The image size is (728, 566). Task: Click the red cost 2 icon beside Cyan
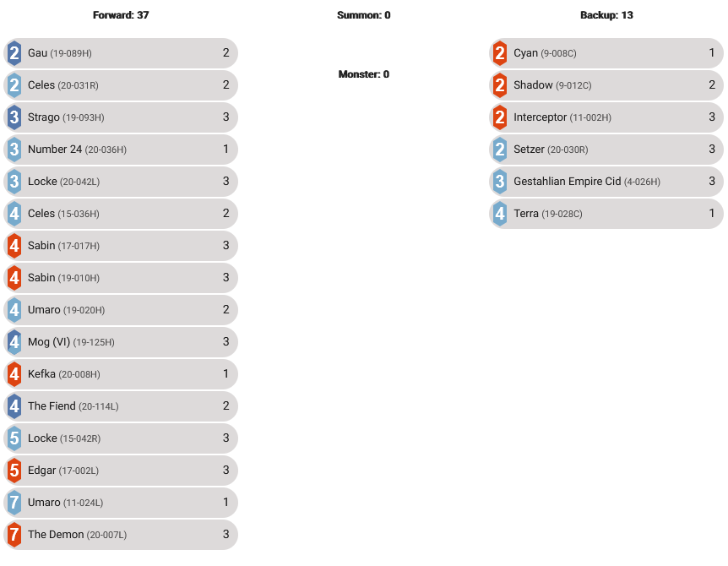tap(500, 53)
